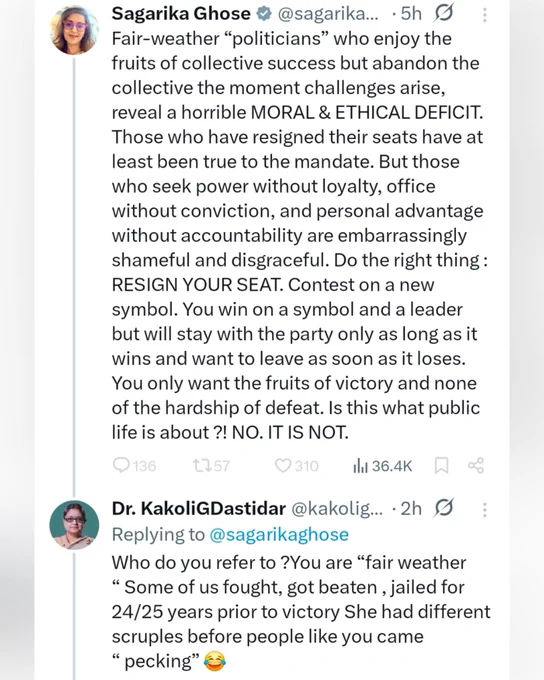Viewport: 544px width, 680px height.
Task: Click the Grok icon on Sagarika's tweet
Action: click(x=443, y=13)
